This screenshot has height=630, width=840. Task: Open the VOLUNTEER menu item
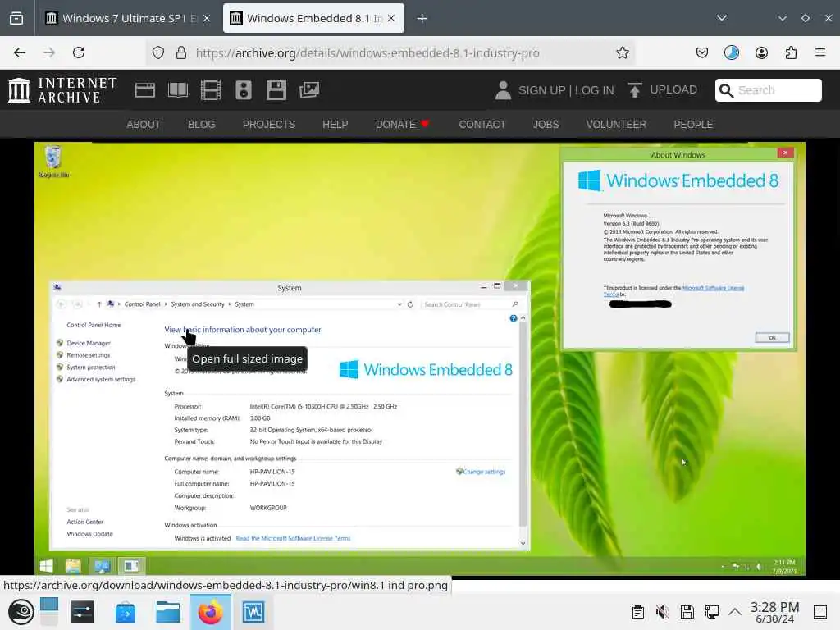tap(616, 125)
